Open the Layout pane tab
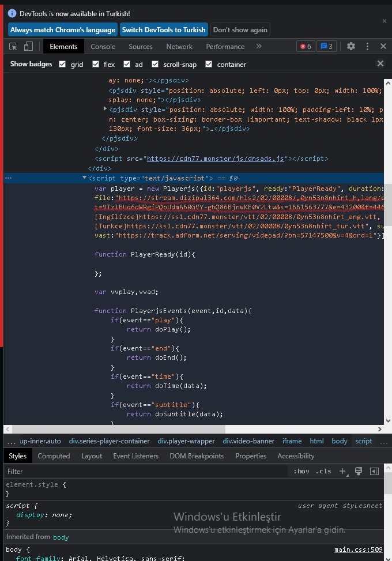Image resolution: width=392 pixels, height=561 pixels. pos(92,456)
